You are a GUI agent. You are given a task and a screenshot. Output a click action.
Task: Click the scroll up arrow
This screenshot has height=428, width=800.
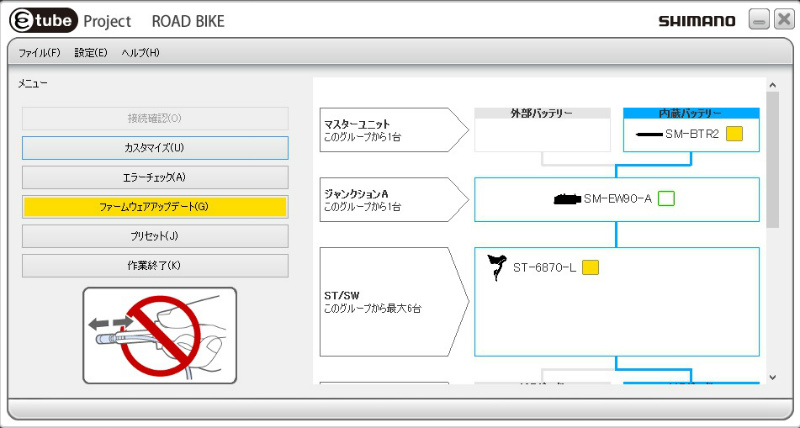[772, 85]
